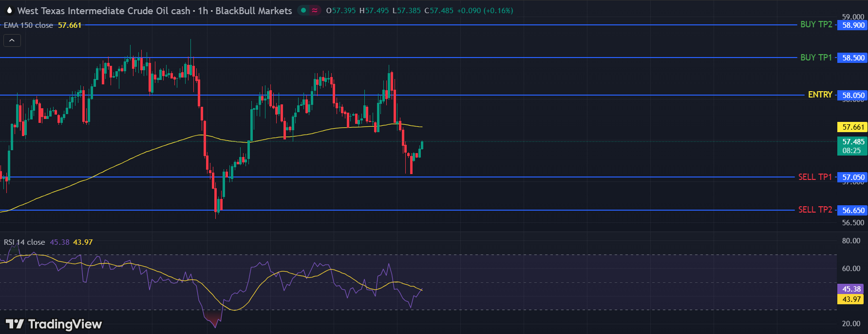
Task: Click the TradingView logo
Action: coord(54,324)
